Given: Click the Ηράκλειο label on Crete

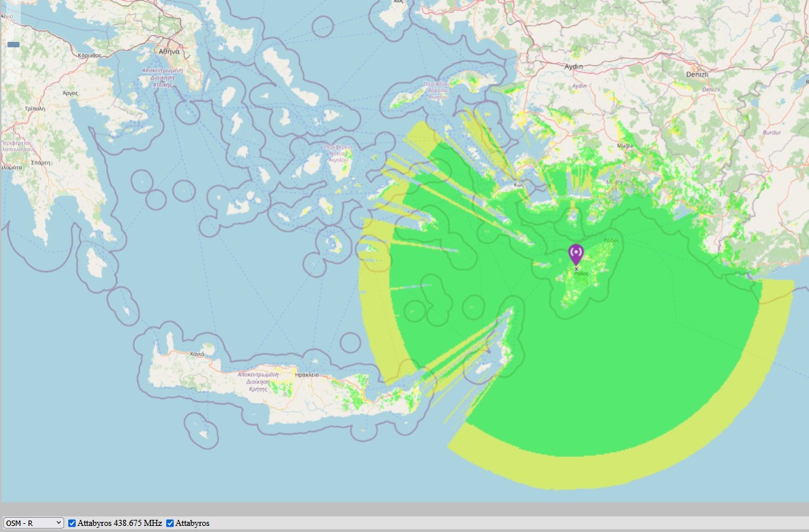Looking at the screenshot, I should click(x=306, y=375).
